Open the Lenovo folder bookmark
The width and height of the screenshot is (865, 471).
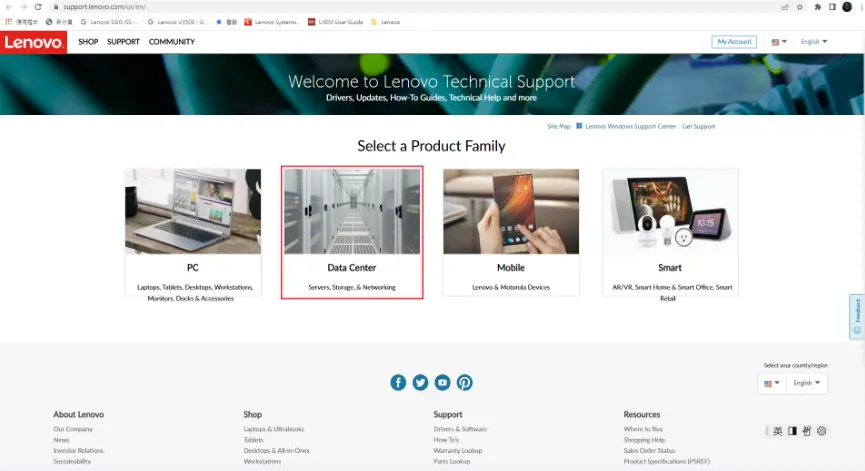[x=385, y=22]
